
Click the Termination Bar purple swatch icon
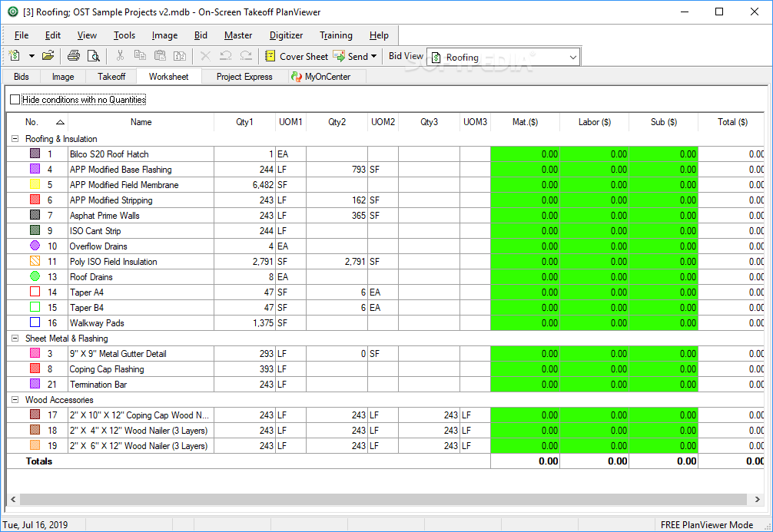click(35, 384)
